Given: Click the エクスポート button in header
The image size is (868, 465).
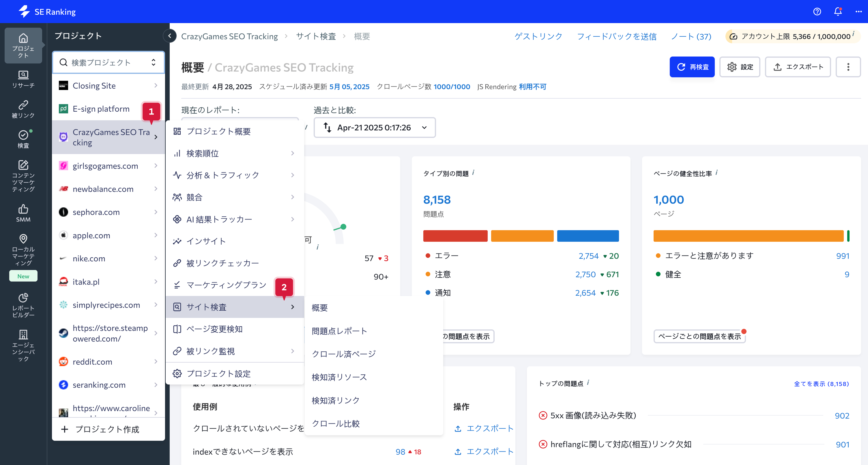Looking at the screenshot, I should click(x=798, y=67).
